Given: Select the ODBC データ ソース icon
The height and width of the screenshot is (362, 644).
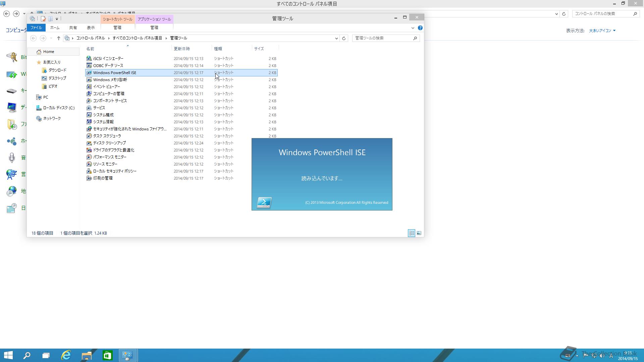Looking at the screenshot, I should click(89, 66).
